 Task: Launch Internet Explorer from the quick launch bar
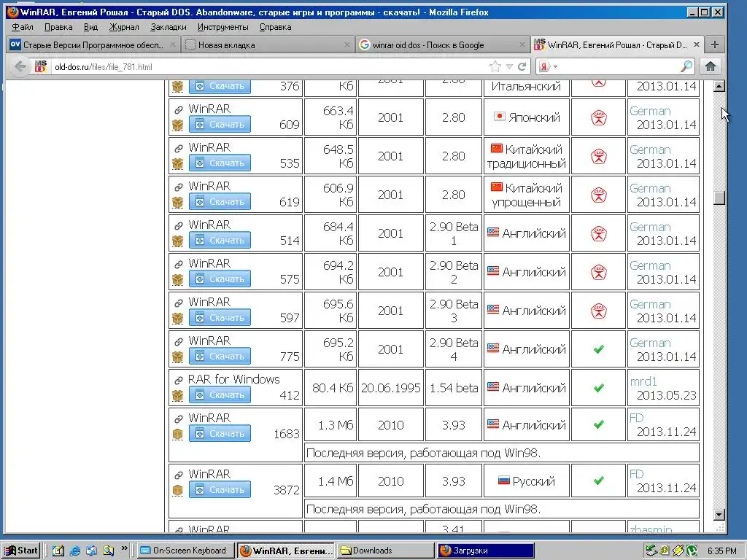click(75, 551)
